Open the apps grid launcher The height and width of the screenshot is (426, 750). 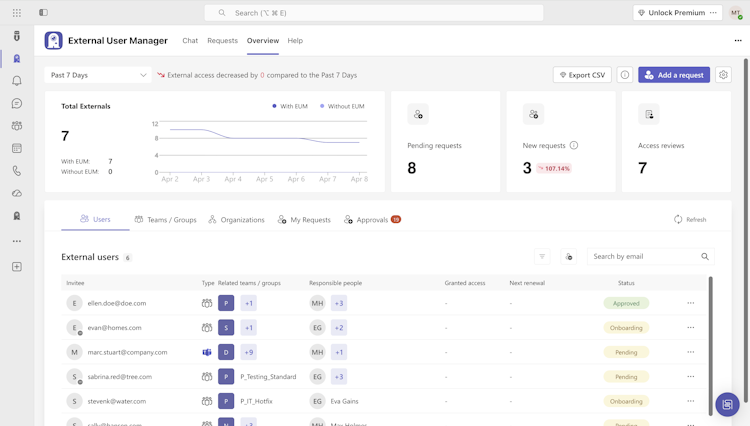click(17, 13)
